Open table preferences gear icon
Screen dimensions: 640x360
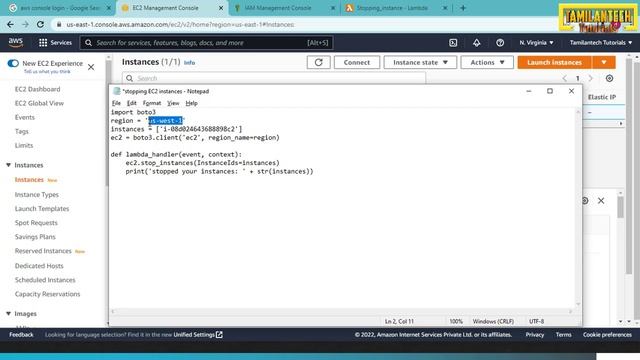[x=609, y=78]
